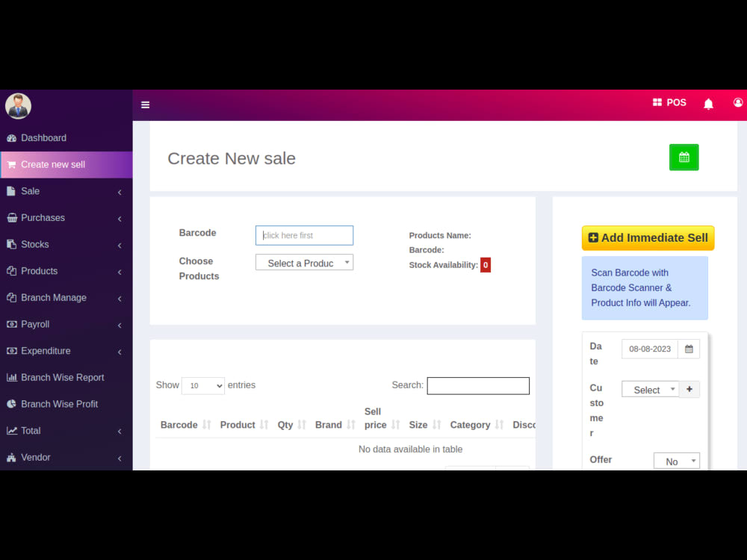
Task: Sort table by Category column arrows
Action: click(x=499, y=425)
